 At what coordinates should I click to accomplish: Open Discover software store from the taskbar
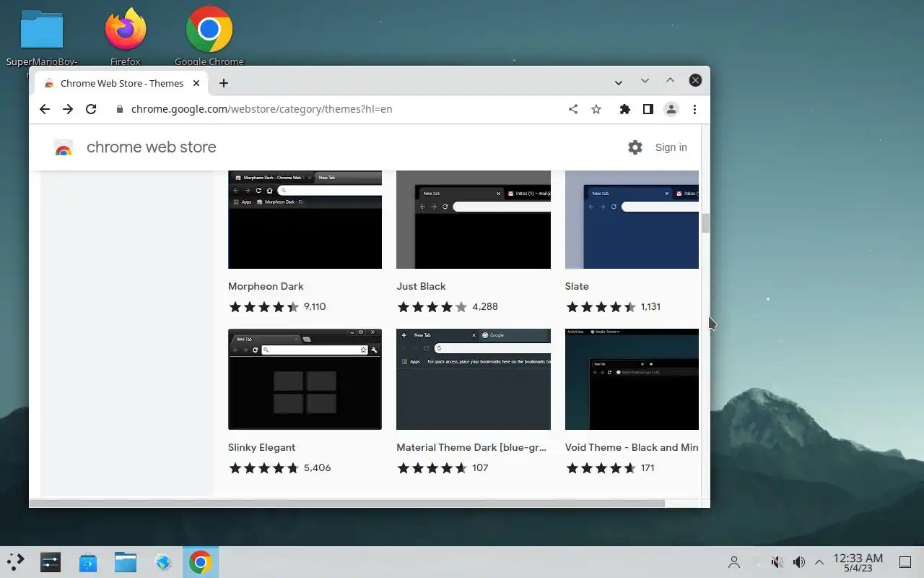click(x=88, y=562)
